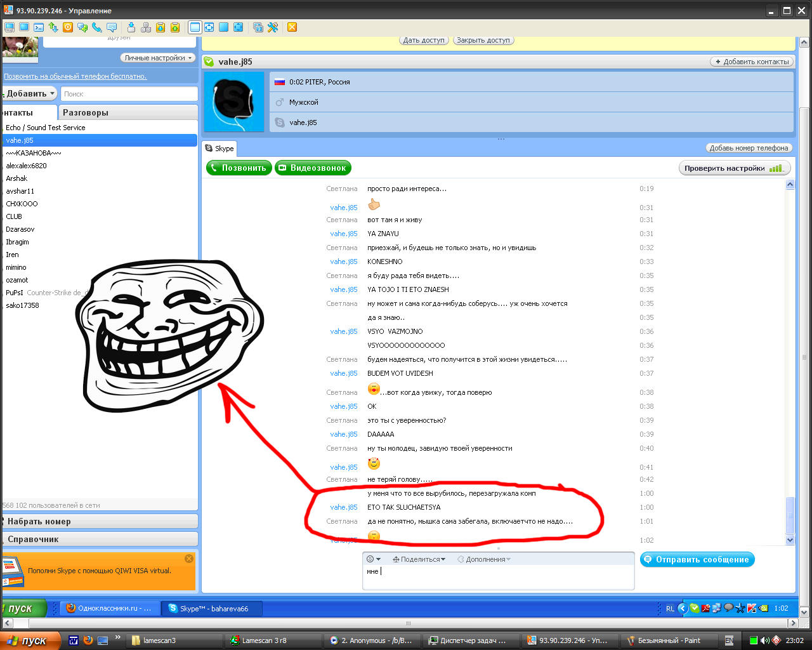Select the solid blue full-screen view icon
Image resolution: width=812 pixels, height=650 pixels.
(x=224, y=27)
